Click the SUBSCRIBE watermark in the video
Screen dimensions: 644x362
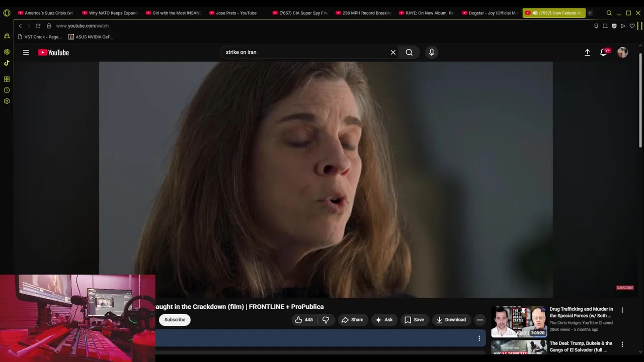tap(624, 288)
